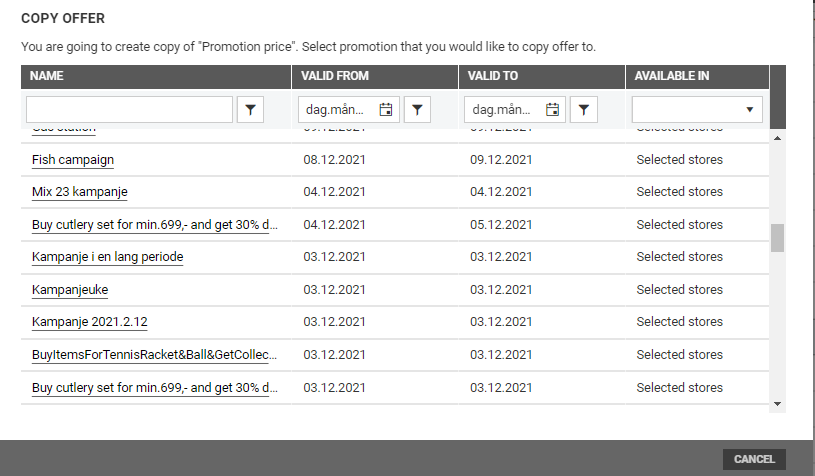Select the Fish campaign promotion
The height and width of the screenshot is (476, 815).
73,160
